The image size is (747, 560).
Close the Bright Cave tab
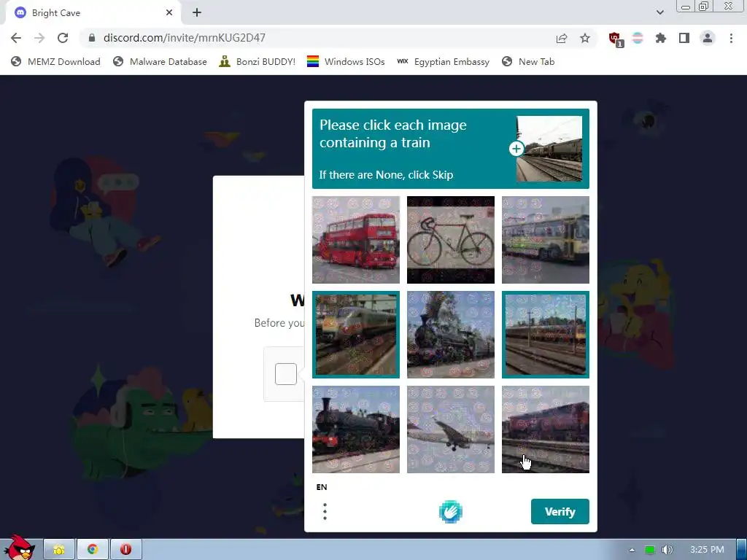(x=169, y=13)
